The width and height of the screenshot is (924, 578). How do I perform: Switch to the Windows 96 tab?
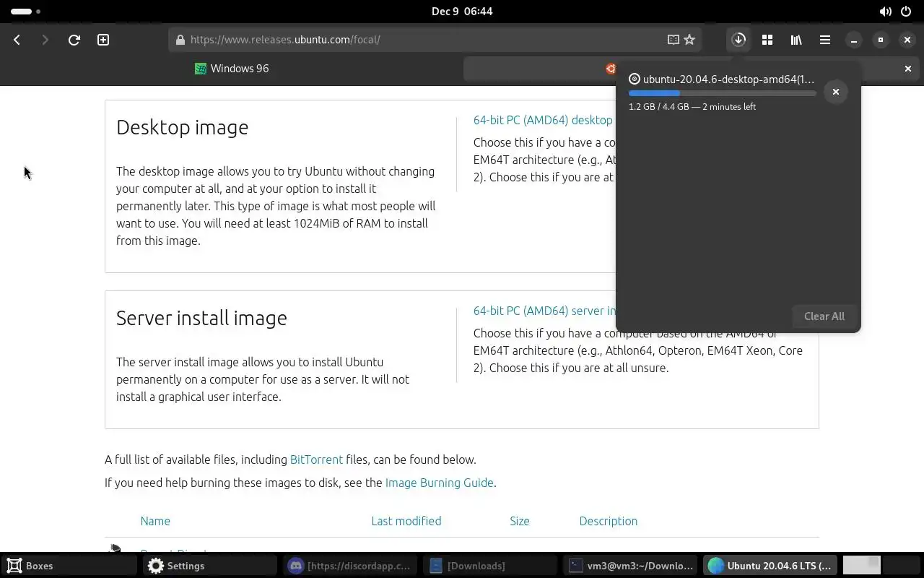pyautogui.click(x=232, y=69)
